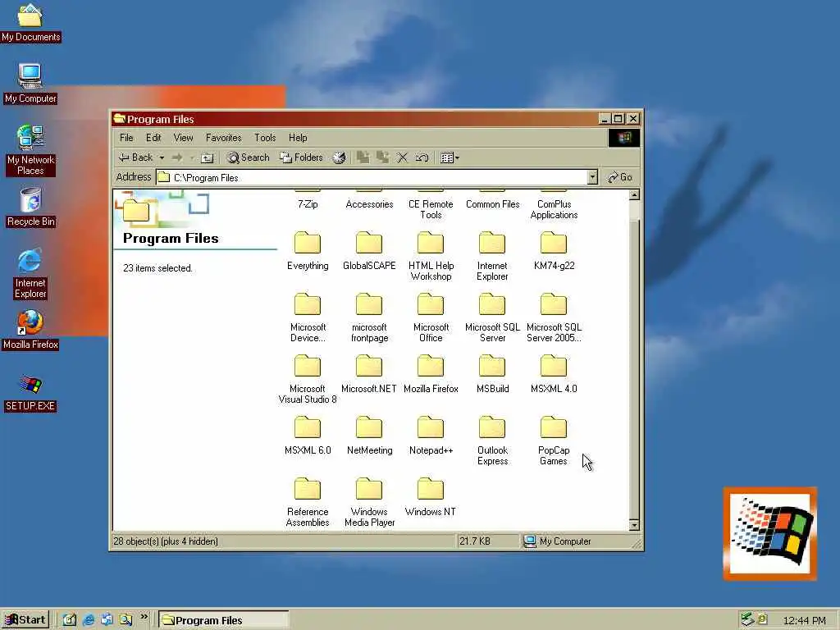Select the HTML Help Workshop folder
The height and width of the screenshot is (630, 840).
431,256
